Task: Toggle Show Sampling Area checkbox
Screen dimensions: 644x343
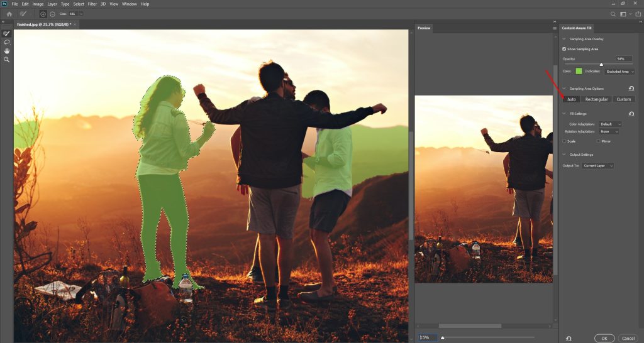Action: (x=564, y=49)
